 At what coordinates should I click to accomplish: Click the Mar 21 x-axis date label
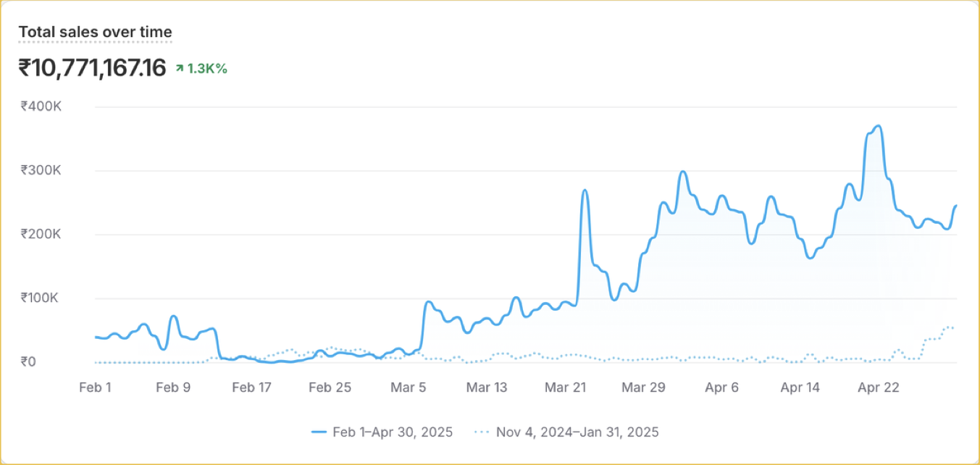(x=565, y=387)
